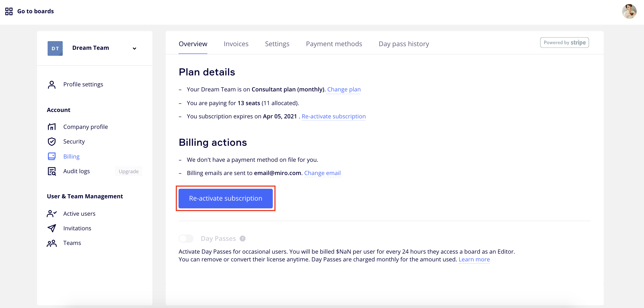
Task: Switch to the Invoices tab
Action: coord(236,44)
